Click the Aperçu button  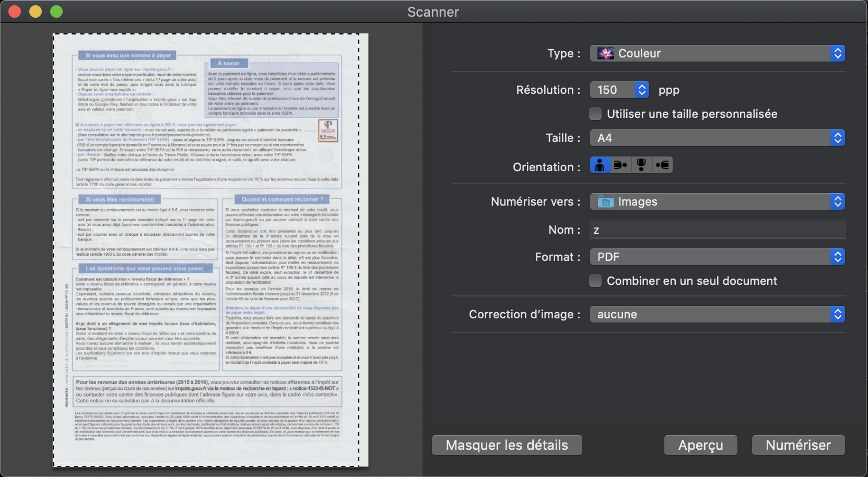coord(701,445)
